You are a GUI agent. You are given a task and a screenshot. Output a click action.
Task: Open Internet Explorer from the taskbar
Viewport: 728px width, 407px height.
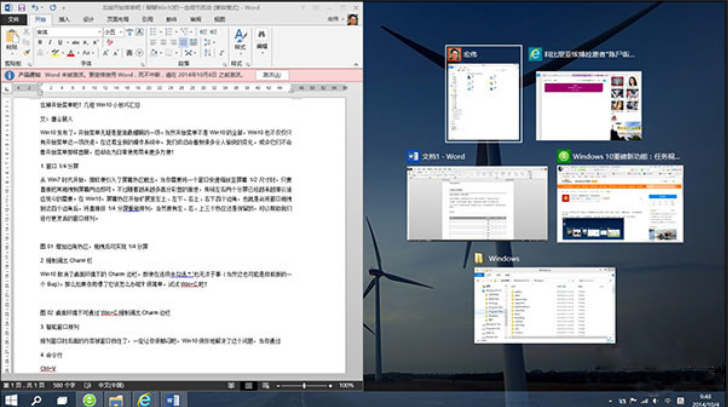(144, 400)
